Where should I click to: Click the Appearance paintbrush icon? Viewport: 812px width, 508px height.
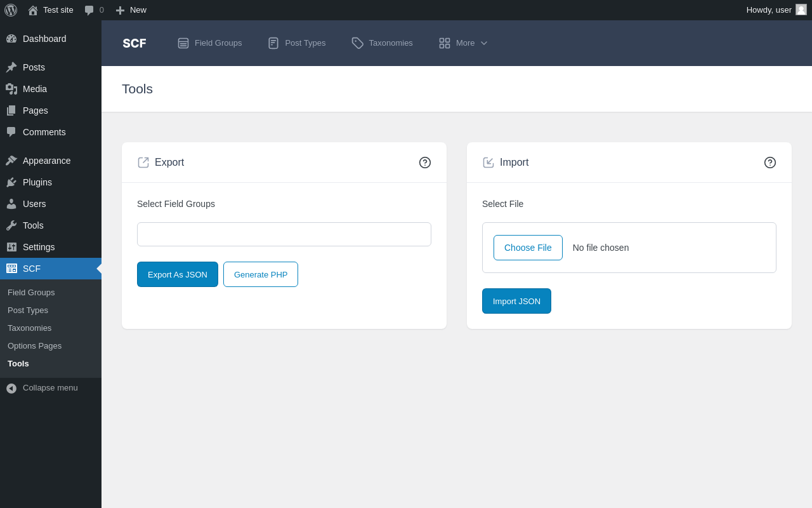pyautogui.click(x=11, y=161)
